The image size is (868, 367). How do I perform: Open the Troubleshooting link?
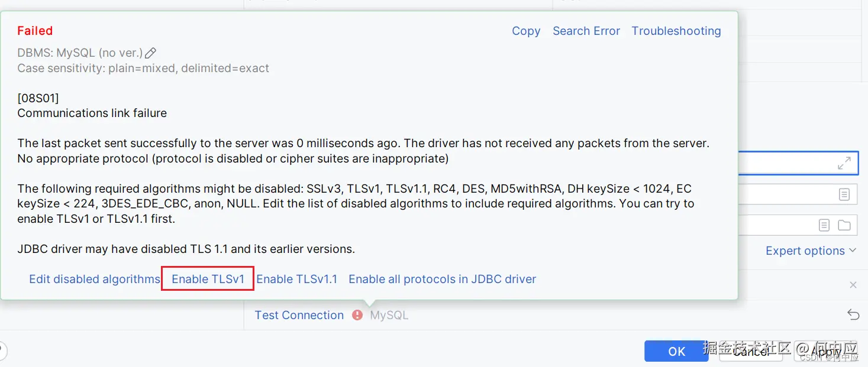pyautogui.click(x=676, y=31)
